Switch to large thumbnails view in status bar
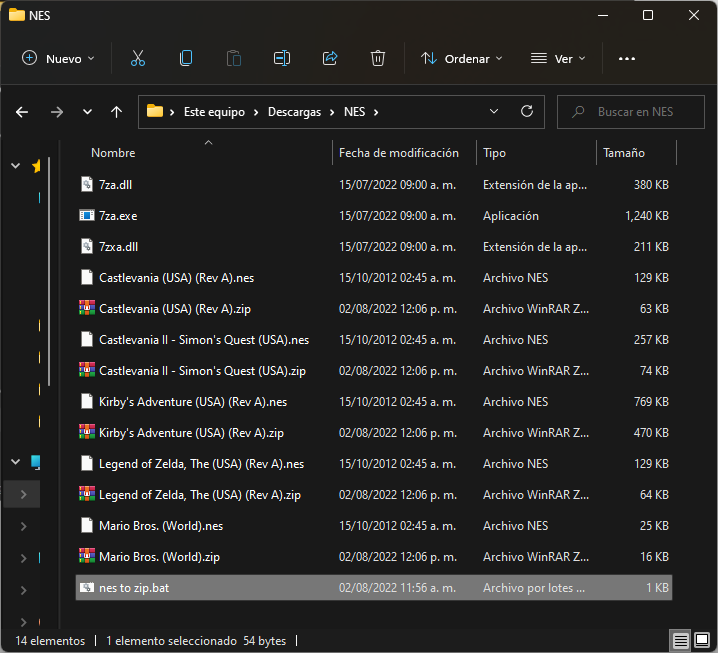718x653 pixels. [702, 640]
